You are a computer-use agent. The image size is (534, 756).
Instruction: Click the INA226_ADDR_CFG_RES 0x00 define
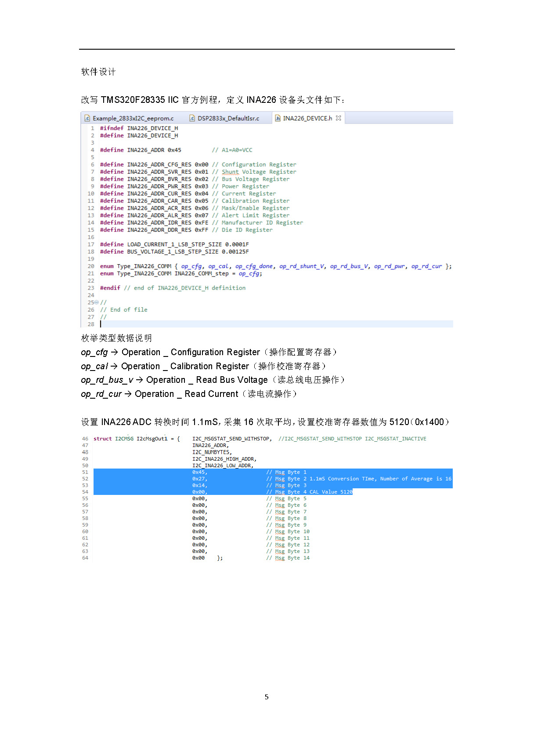[x=198, y=164]
